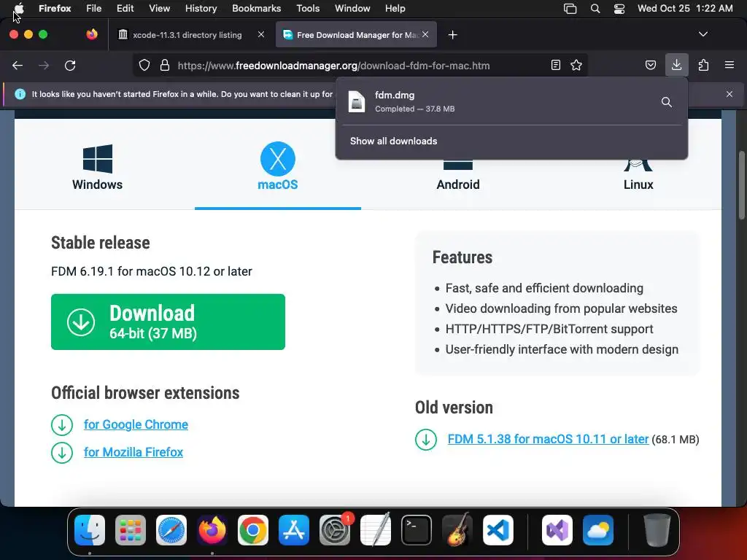
Task: Go back using the browser back arrow
Action: pyautogui.click(x=18, y=65)
